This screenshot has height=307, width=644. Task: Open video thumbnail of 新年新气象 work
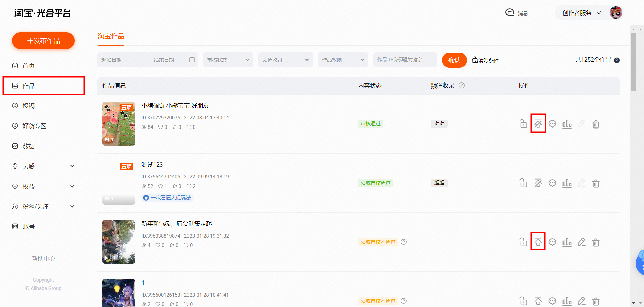click(119, 242)
